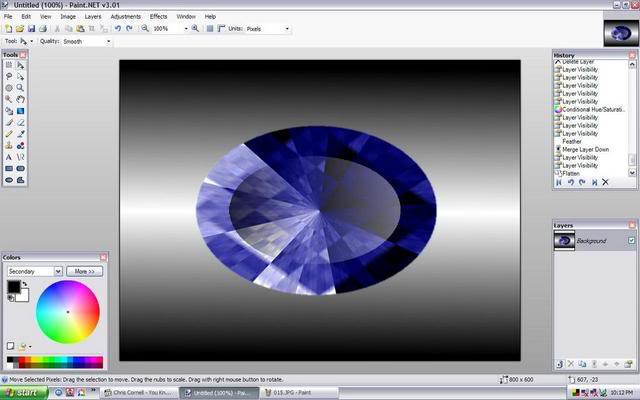This screenshot has width=640, height=400.
Task: Click the Save disk icon
Action: pyautogui.click(x=31, y=29)
